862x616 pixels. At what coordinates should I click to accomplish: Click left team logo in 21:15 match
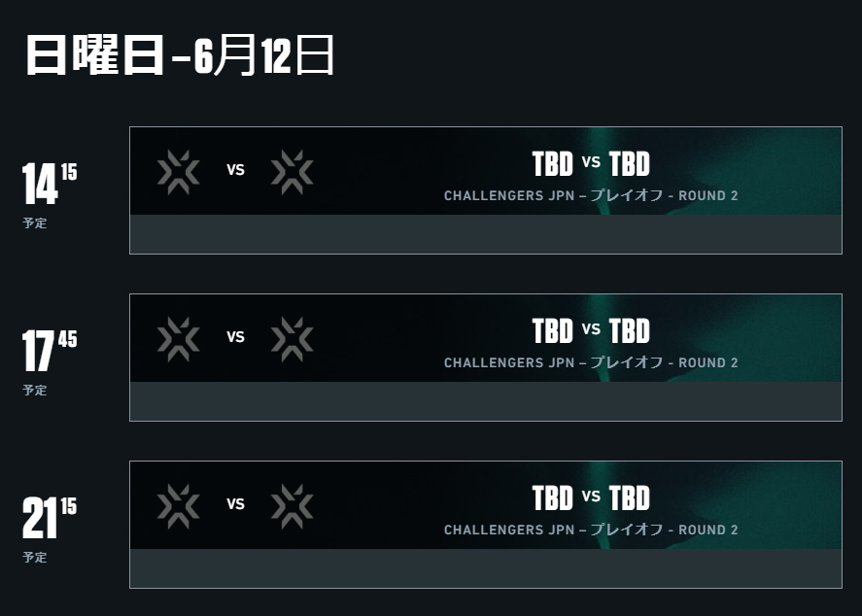point(178,506)
